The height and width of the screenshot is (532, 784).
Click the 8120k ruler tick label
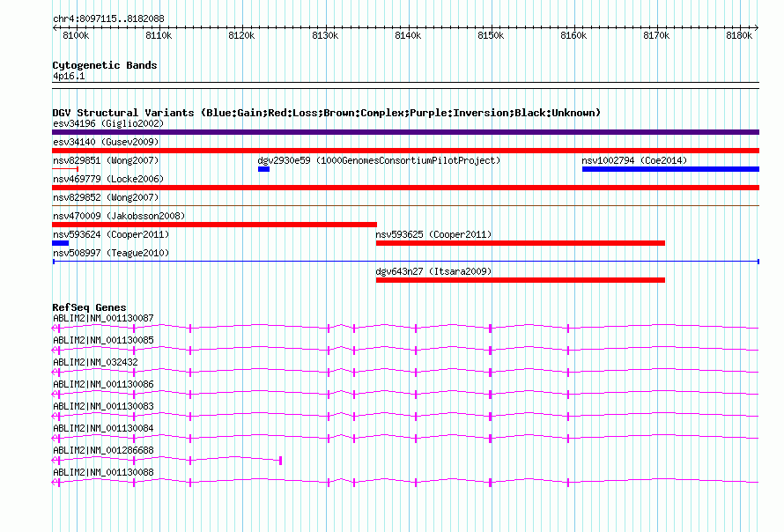241,35
